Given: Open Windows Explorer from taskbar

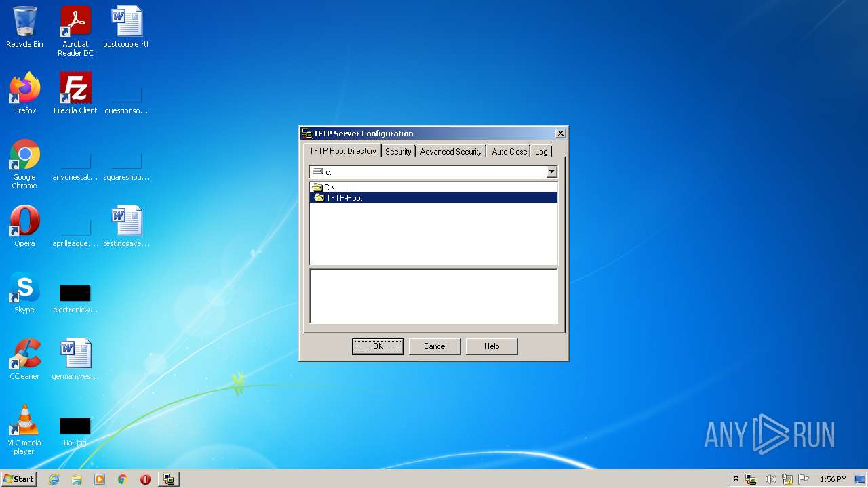Looking at the screenshot, I should pos(77,479).
